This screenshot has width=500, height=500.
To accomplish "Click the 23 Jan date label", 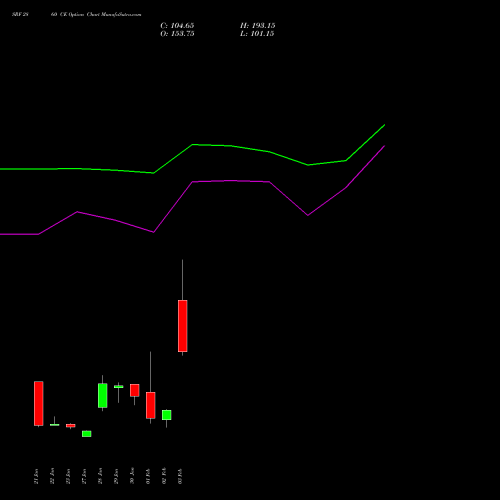I will tap(68, 476).
